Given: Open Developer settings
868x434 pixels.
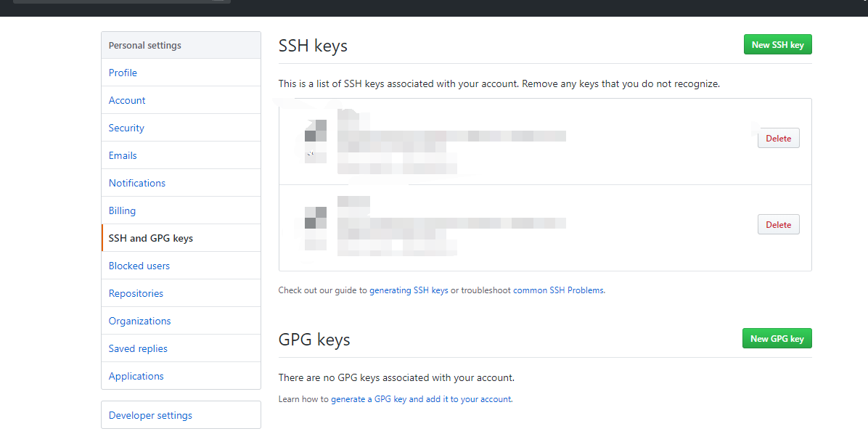Looking at the screenshot, I should click(181, 415).
